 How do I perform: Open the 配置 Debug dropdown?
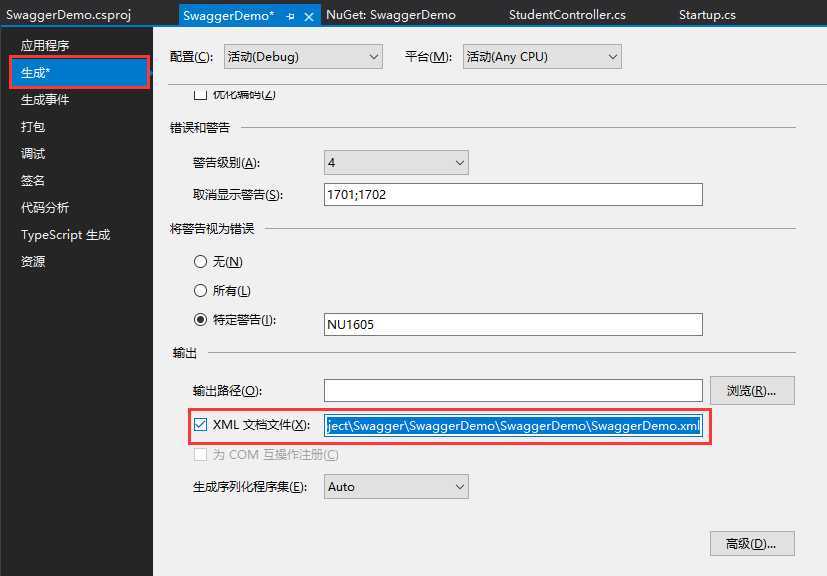pyautogui.click(x=303, y=56)
